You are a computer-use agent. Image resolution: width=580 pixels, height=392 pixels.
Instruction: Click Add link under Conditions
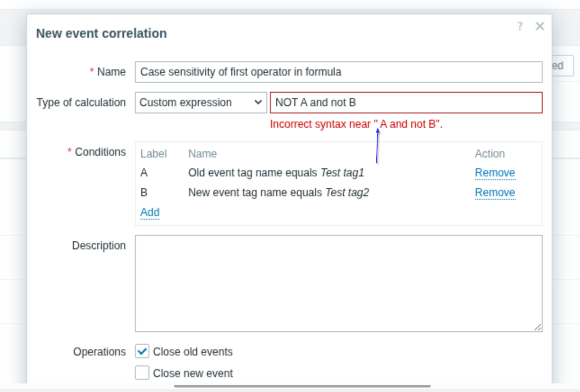click(150, 212)
